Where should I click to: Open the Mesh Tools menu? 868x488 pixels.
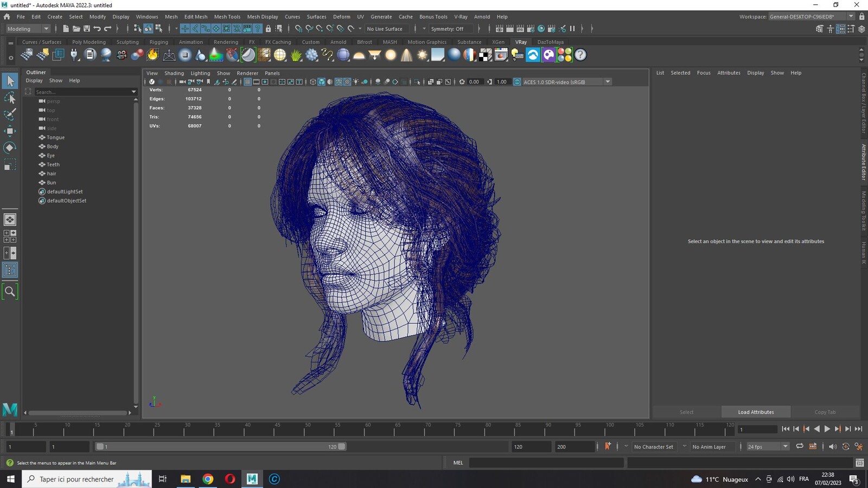point(227,17)
